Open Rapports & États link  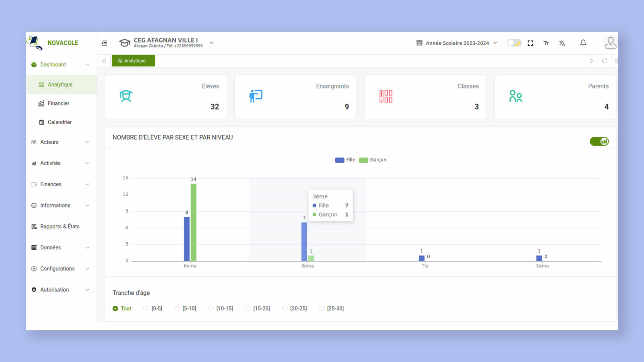tap(60, 226)
